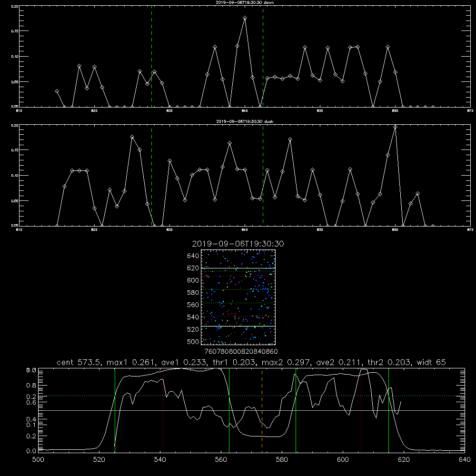Click the 'cent 573.5' value in bottom title

(x=79, y=362)
